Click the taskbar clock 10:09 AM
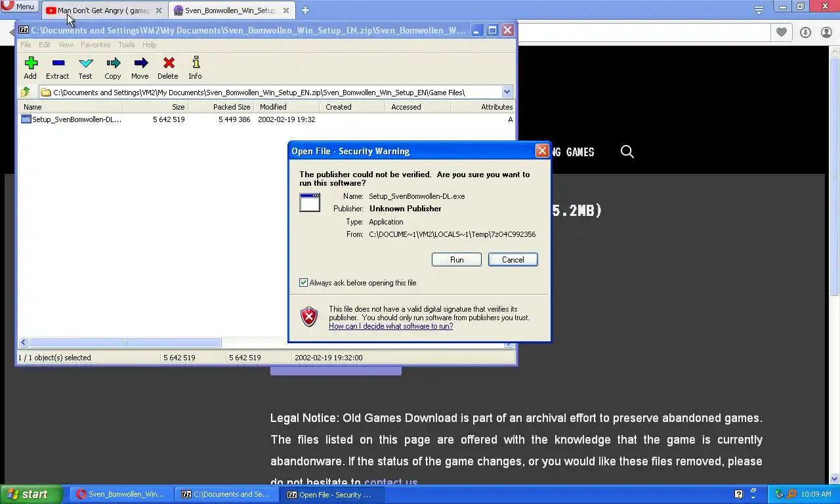Viewport: 840px width, 504px height. click(816, 494)
